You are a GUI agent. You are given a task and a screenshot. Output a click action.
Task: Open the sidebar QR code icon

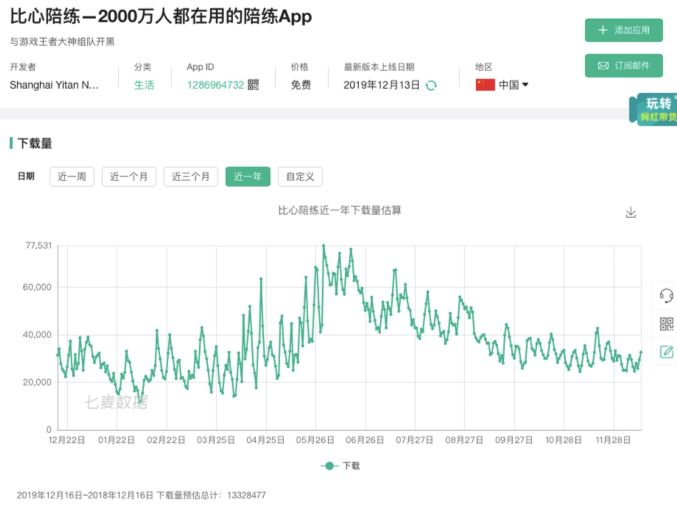(x=666, y=324)
